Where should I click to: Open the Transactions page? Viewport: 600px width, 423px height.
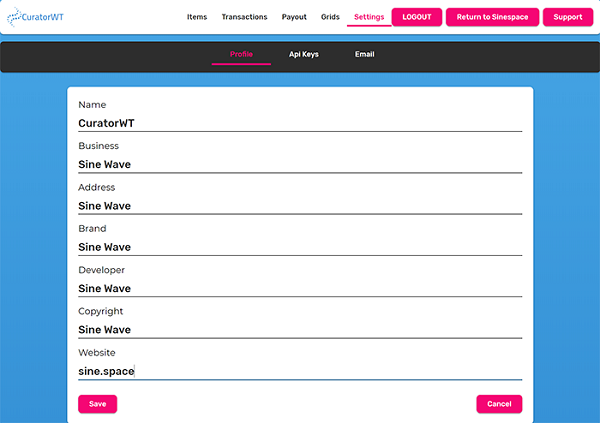click(x=244, y=17)
